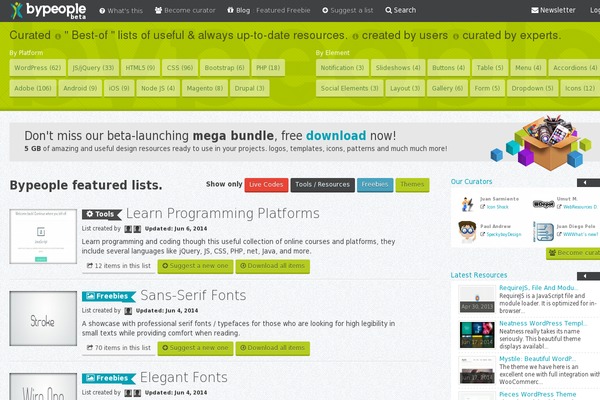Open the Sans-Serif Fonts list title
The width and height of the screenshot is (600, 400).
193,295
